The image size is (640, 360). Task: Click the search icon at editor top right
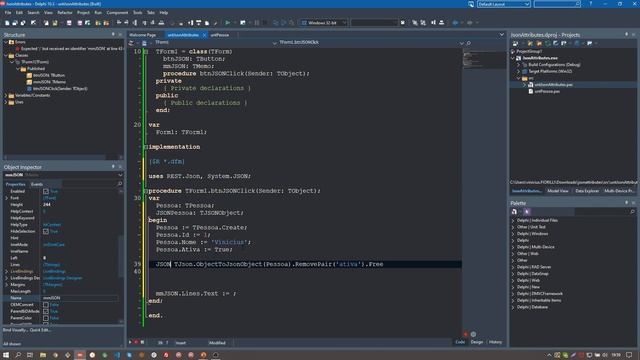[x=469, y=43]
